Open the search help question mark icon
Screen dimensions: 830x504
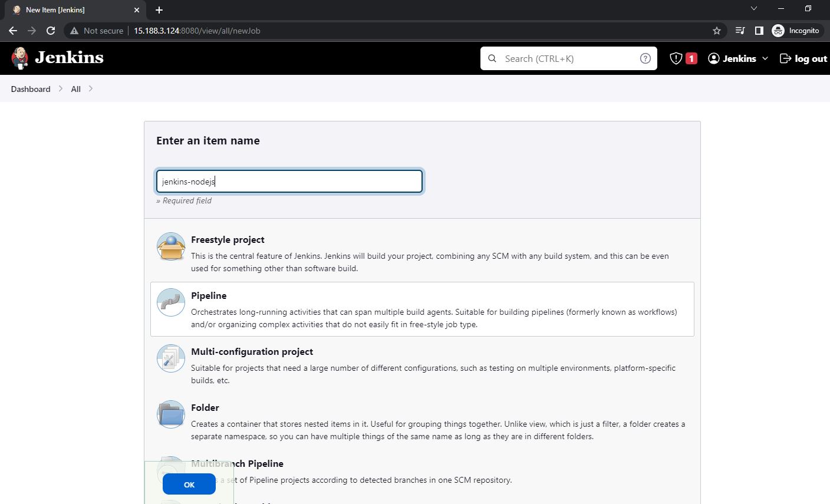pyautogui.click(x=645, y=58)
